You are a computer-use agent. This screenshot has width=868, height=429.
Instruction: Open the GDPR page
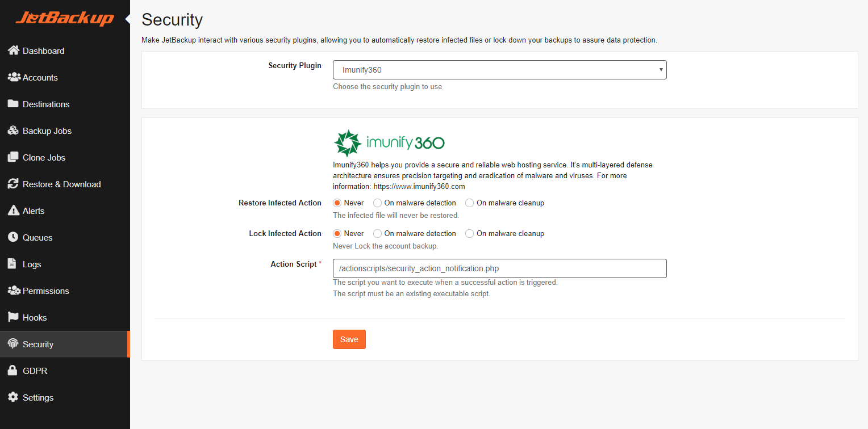[x=65, y=371]
